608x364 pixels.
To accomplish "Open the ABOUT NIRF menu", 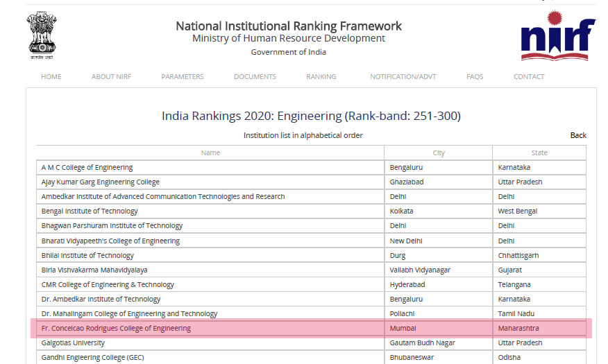I will 112,77.
